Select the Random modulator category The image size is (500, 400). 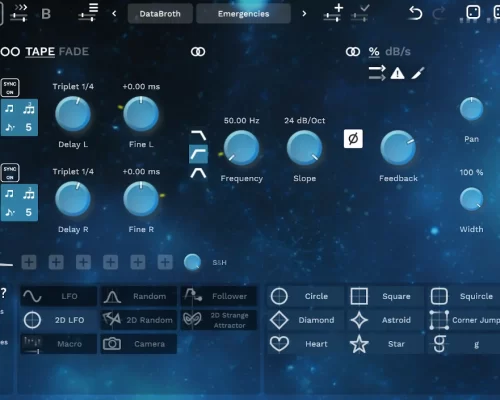139,296
